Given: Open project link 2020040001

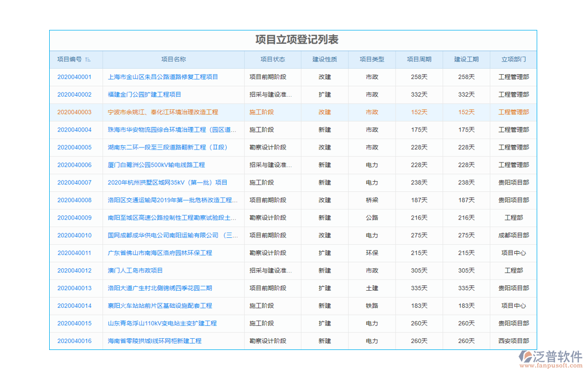Looking at the screenshot, I should coord(73,77).
